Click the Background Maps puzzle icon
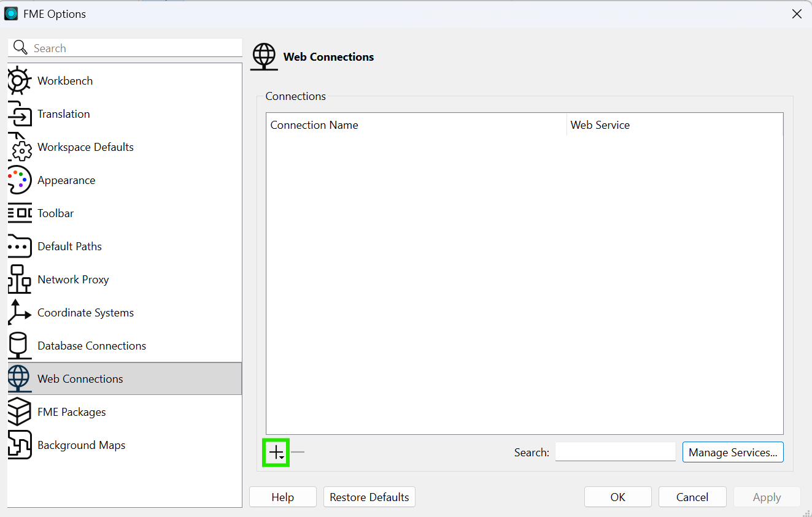This screenshot has height=517, width=812. click(x=19, y=445)
